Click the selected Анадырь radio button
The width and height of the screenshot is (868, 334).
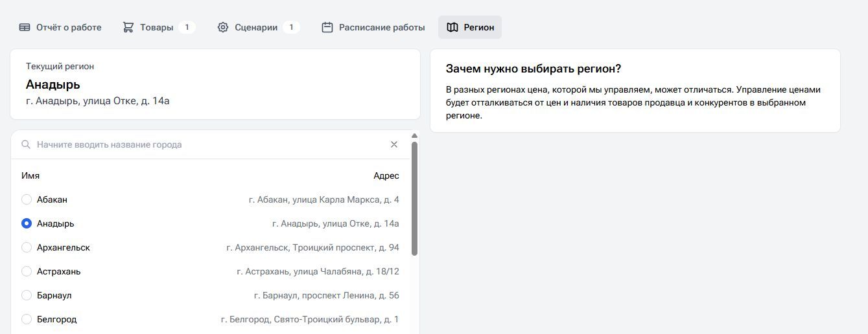click(27, 223)
